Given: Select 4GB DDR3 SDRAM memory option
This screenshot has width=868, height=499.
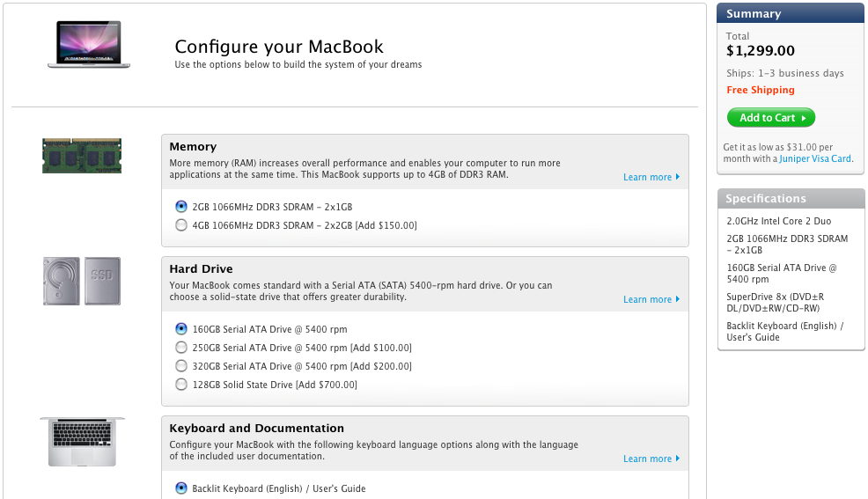Looking at the screenshot, I should (x=181, y=225).
